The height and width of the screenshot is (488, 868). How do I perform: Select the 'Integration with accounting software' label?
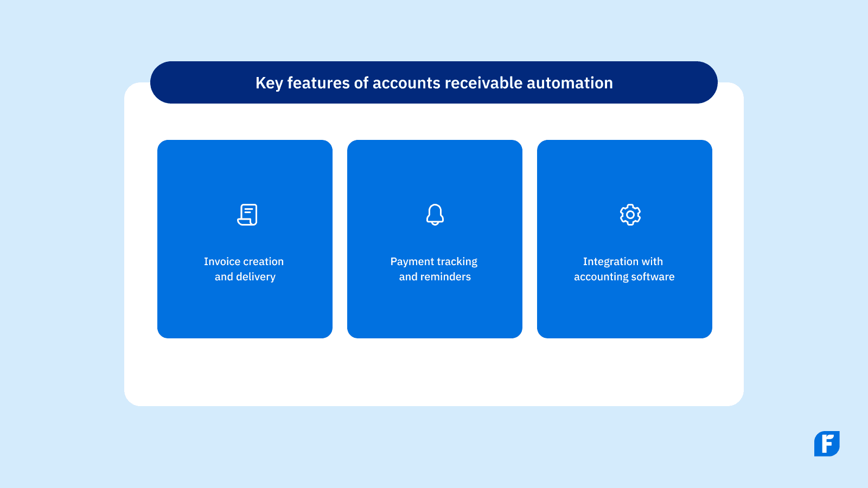click(x=624, y=269)
